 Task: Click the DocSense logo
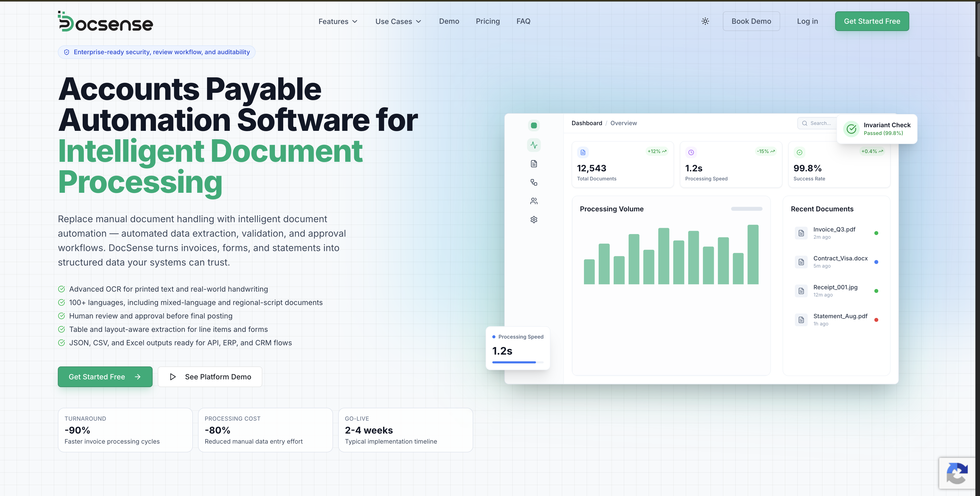pyautogui.click(x=105, y=21)
